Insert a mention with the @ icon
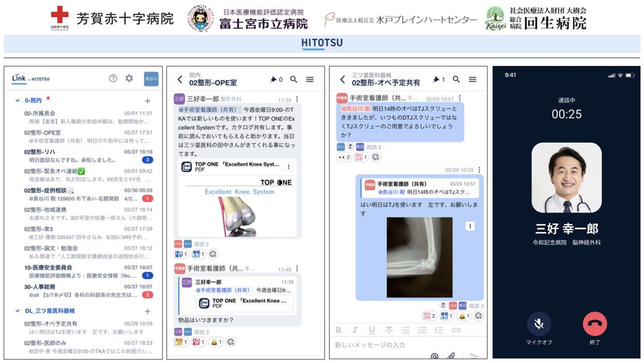Viewport: 644px width, 363px height. click(x=434, y=356)
